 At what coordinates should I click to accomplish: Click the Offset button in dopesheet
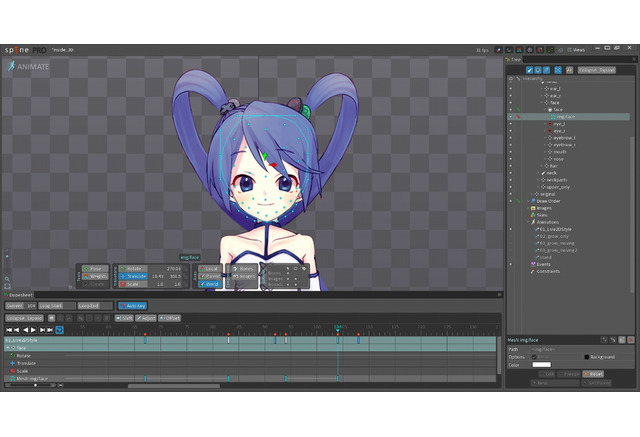tap(169, 318)
